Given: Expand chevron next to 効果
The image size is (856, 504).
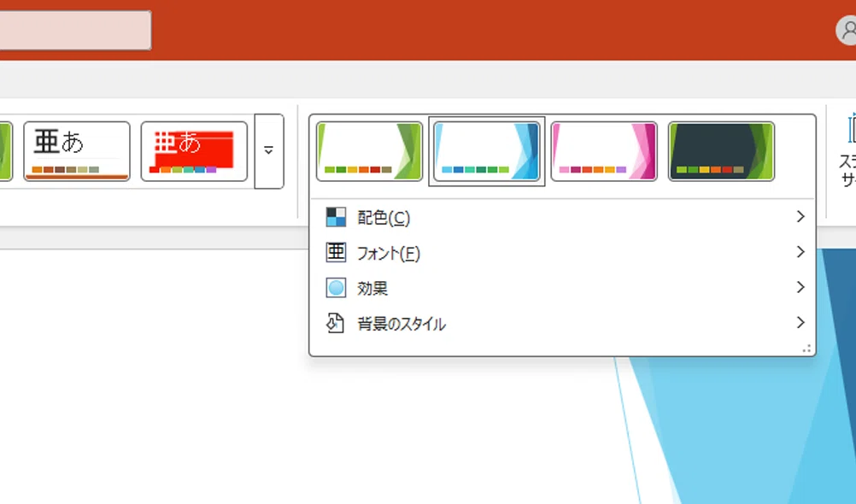Looking at the screenshot, I should click(x=800, y=287).
